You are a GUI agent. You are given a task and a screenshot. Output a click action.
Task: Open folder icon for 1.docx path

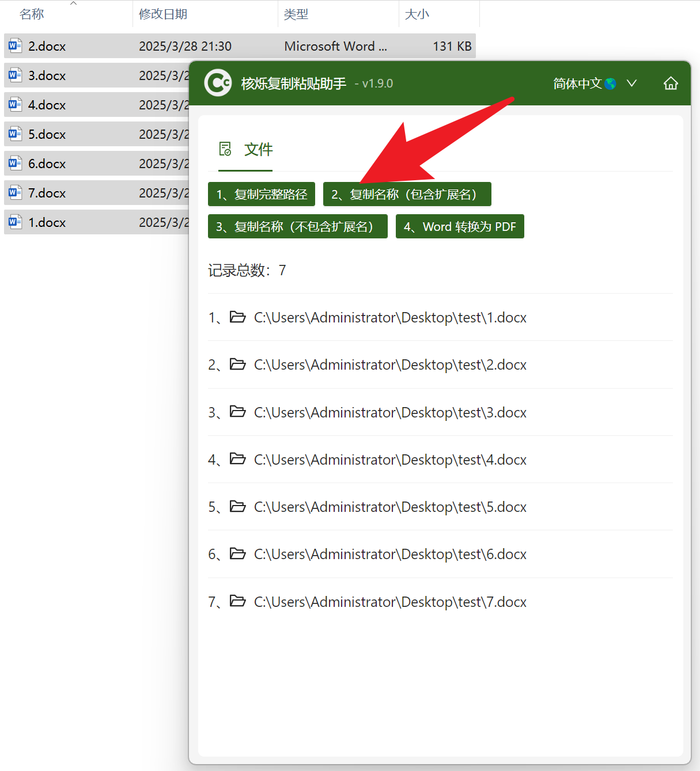(237, 317)
